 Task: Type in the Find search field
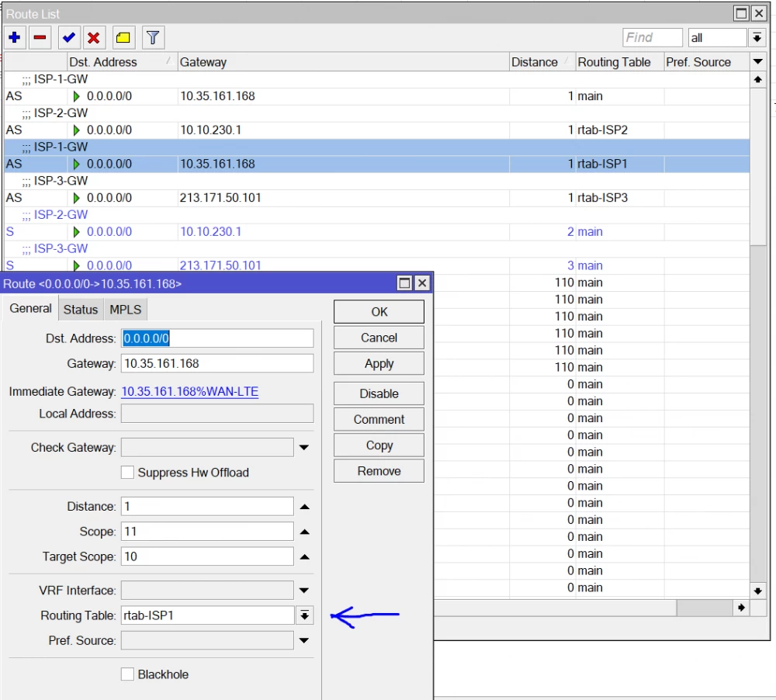click(x=652, y=37)
